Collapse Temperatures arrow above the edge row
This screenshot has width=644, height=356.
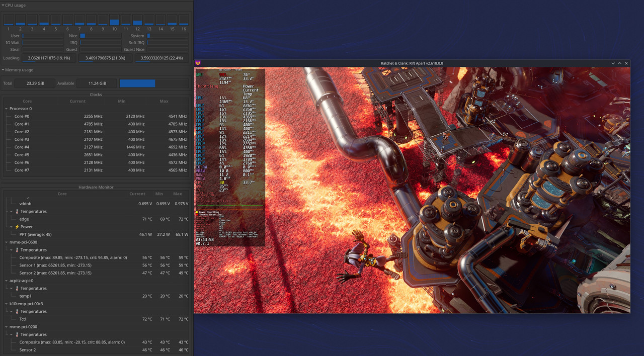11,211
